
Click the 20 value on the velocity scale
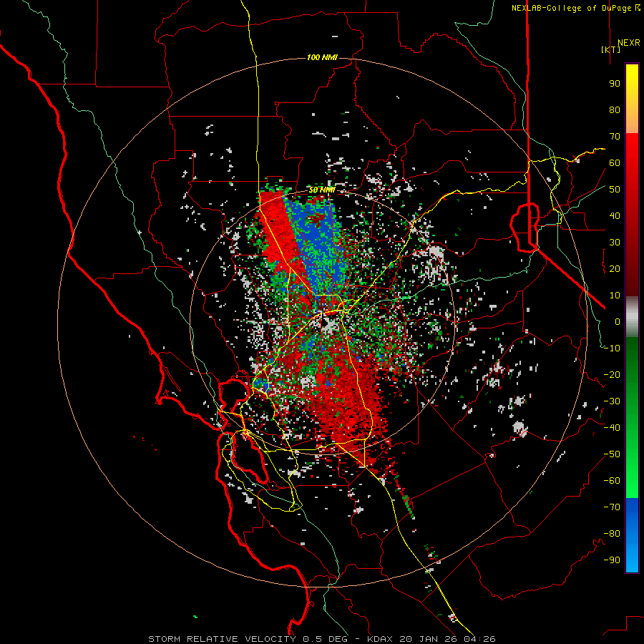pos(615,268)
